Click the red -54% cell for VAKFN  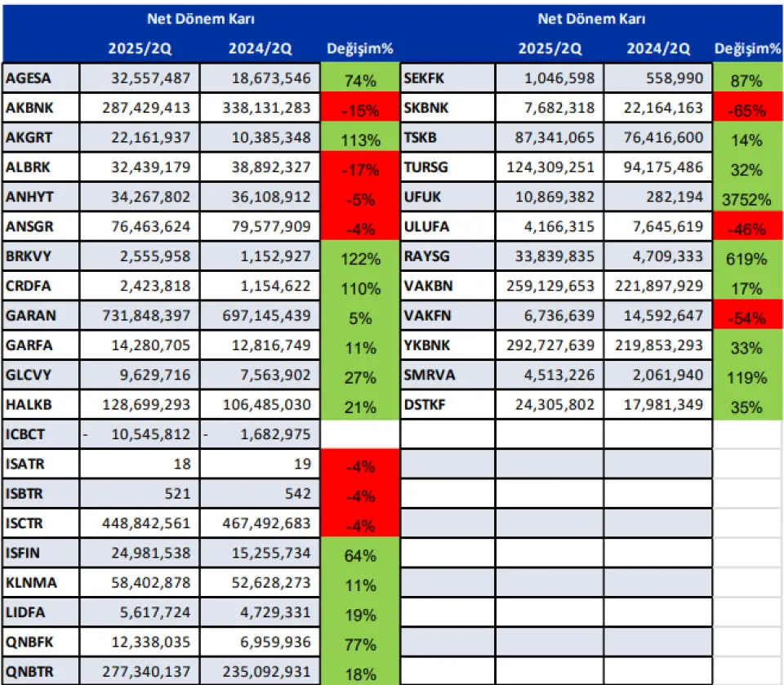coord(747,315)
